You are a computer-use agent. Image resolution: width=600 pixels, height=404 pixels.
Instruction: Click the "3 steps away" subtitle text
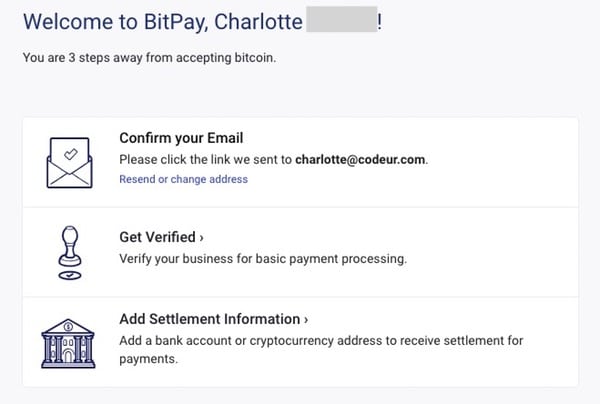pyautogui.click(x=148, y=57)
